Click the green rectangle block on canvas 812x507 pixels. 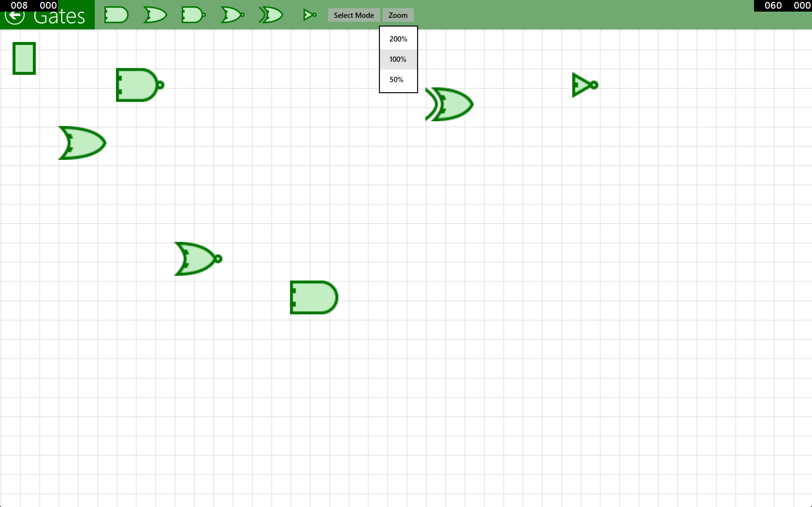[x=24, y=58]
